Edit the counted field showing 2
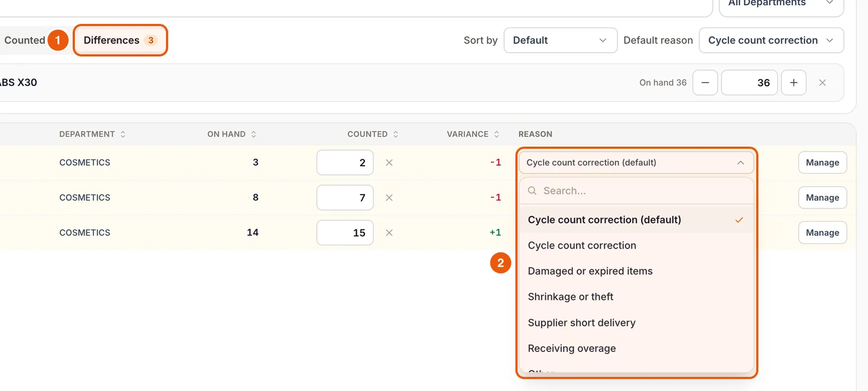This screenshot has height=391, width=868. pos(345,162)
